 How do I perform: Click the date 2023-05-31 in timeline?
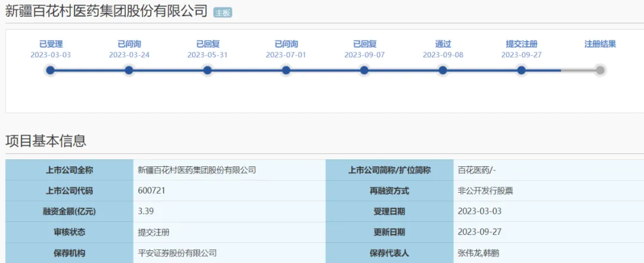208,55
